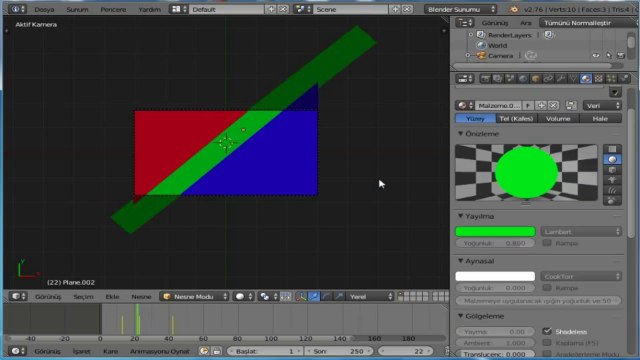Open the Object properties tab icon
The height and width of the screenshot is (360, 640).
536,79
